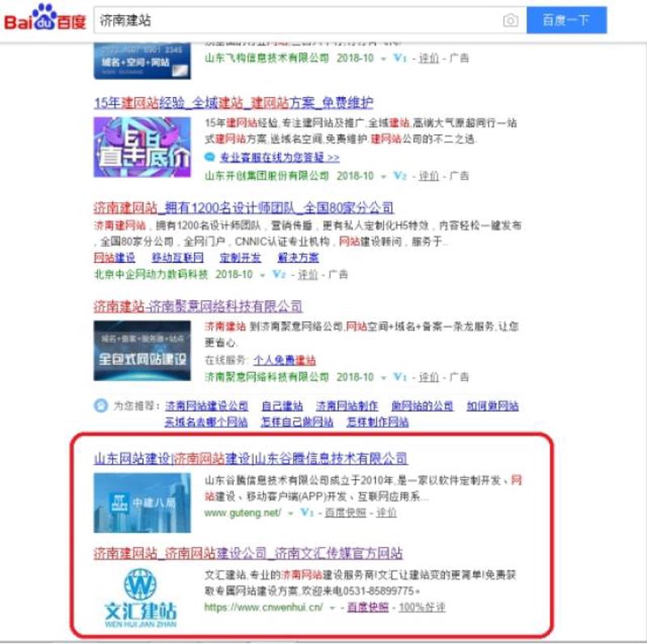Open 山东网站建设|济南网站建设 result title
The image size is (647, 644).
pos(251,459)
